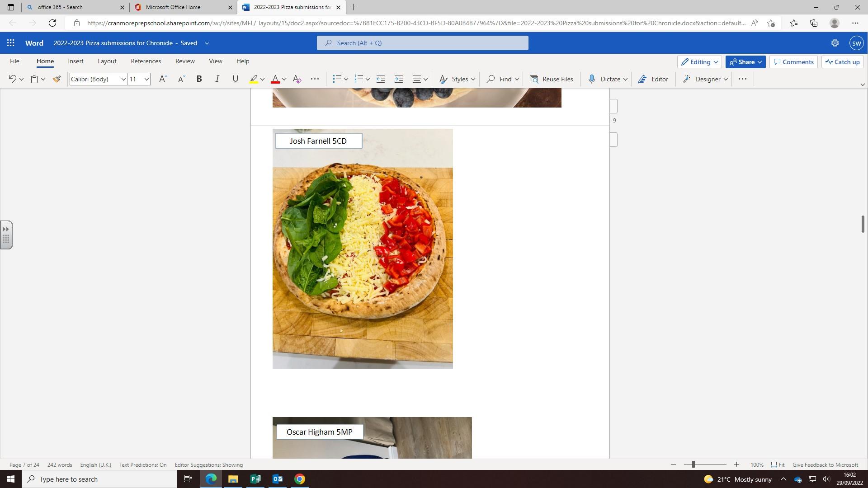Apply the yellow text highlight color
Screen dimensions: 868x488
tap(254, 79)
